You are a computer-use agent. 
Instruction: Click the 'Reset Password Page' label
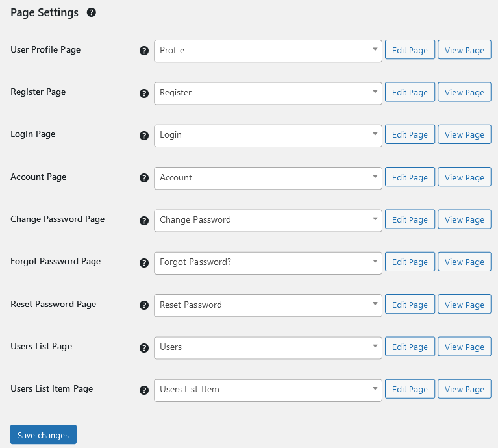tap(53, 304)
